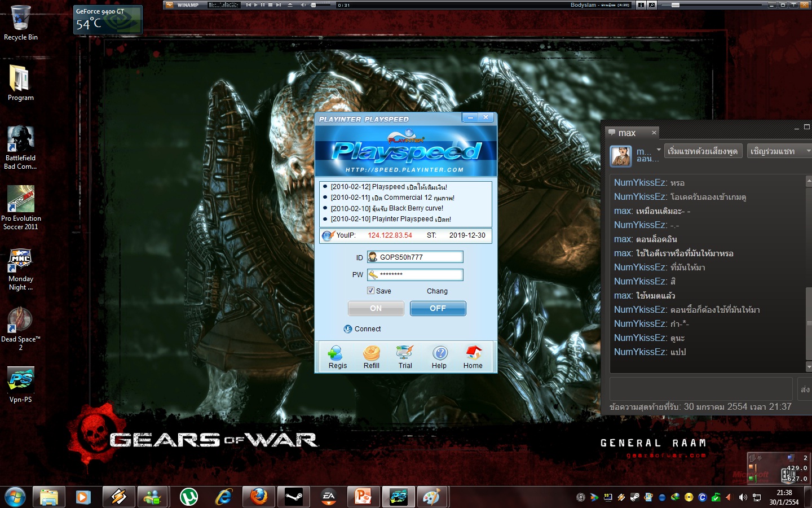Screen dimensions: 812x508
Task: Play the track in Winamp
Action: point(255,5)
